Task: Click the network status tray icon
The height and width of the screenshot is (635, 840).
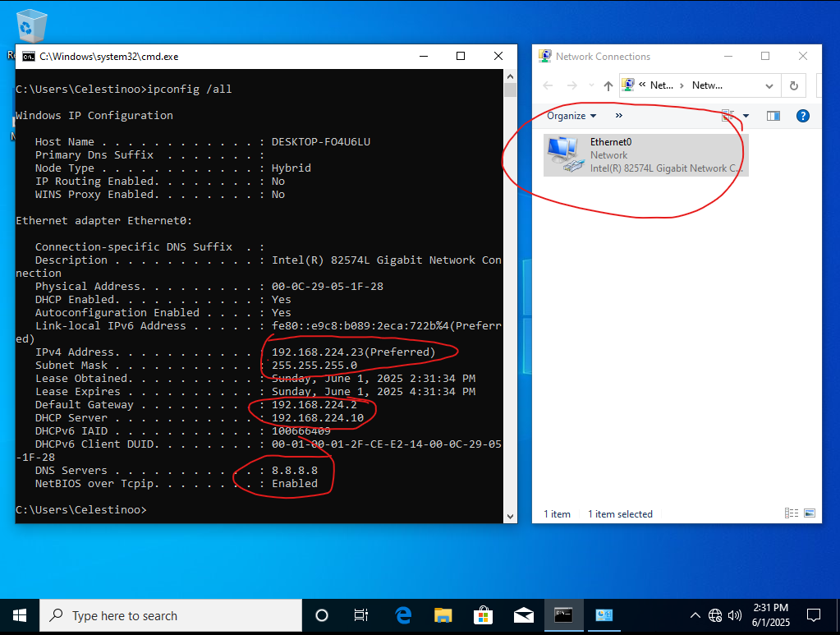Action: pos(715,615)
